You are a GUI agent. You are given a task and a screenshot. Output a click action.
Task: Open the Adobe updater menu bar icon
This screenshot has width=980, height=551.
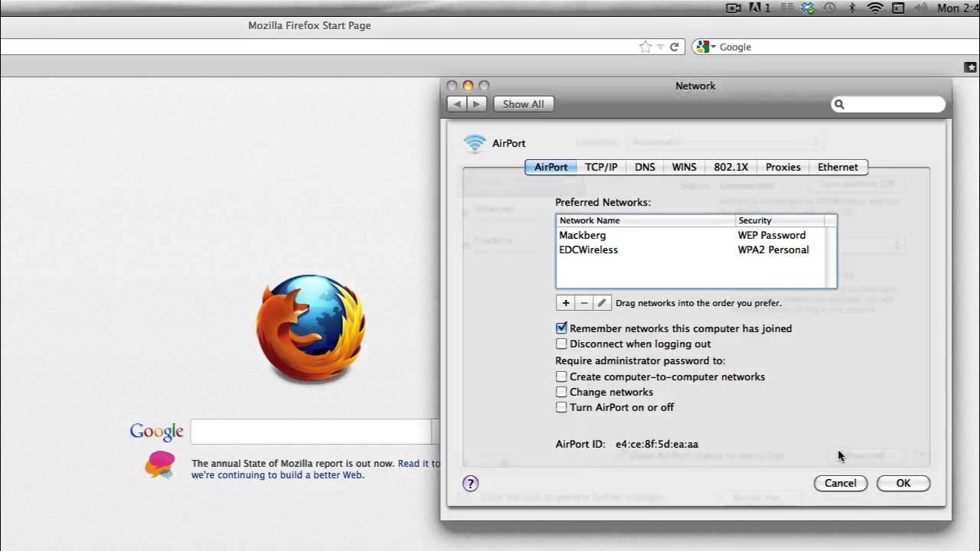coord(759,8)
